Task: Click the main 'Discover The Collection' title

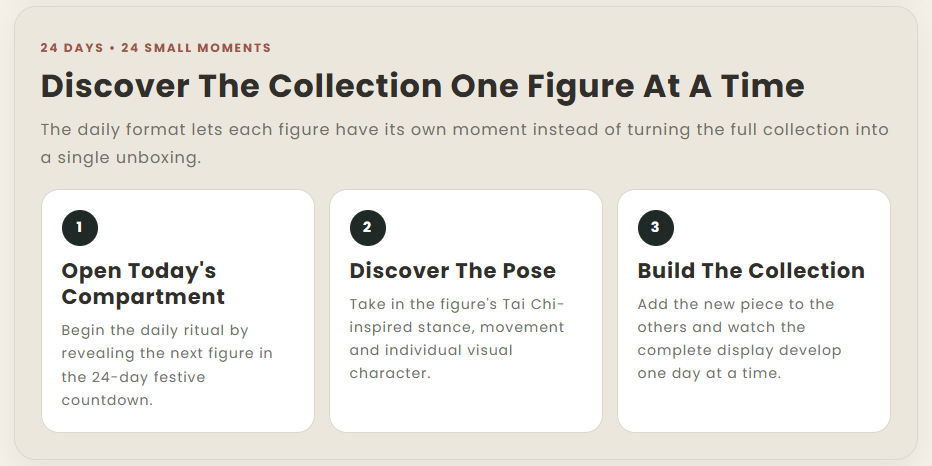Action: coord(423,86)
